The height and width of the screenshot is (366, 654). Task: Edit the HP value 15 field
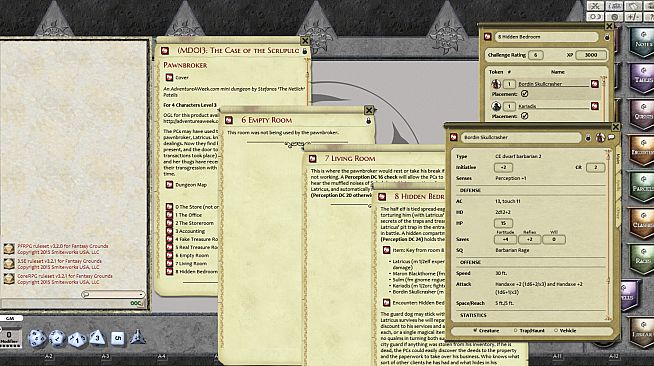pyautogui.click(x=503, y=223)
